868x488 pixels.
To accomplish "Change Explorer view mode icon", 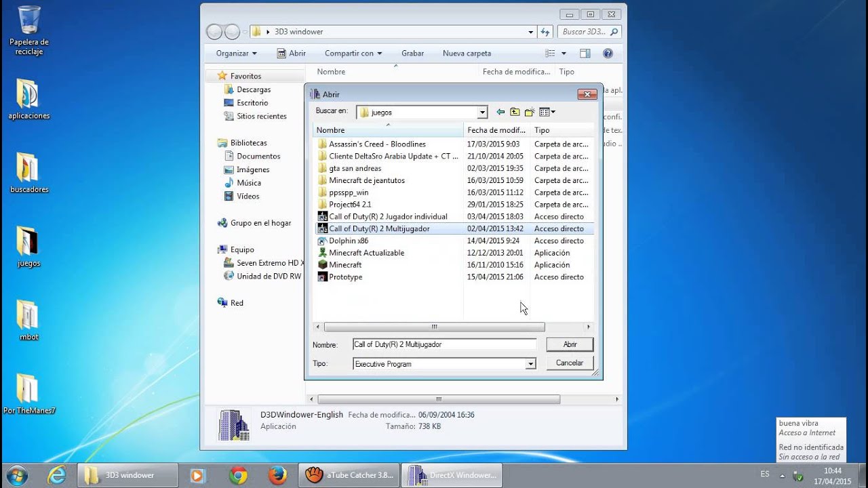I will point(550,53).
